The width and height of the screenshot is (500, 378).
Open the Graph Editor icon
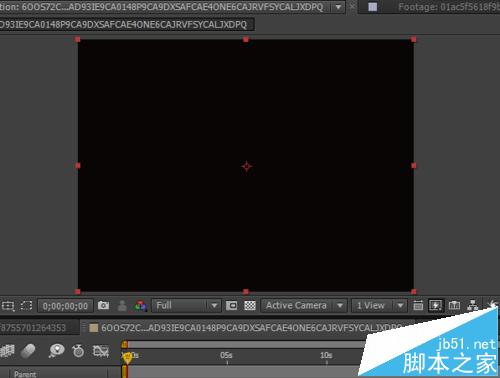[x=101, y=351]
